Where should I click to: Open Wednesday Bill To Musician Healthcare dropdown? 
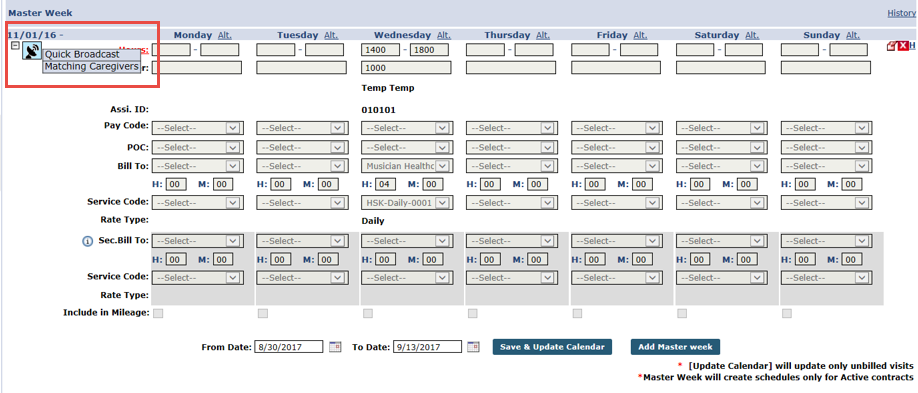click(406, 166)
